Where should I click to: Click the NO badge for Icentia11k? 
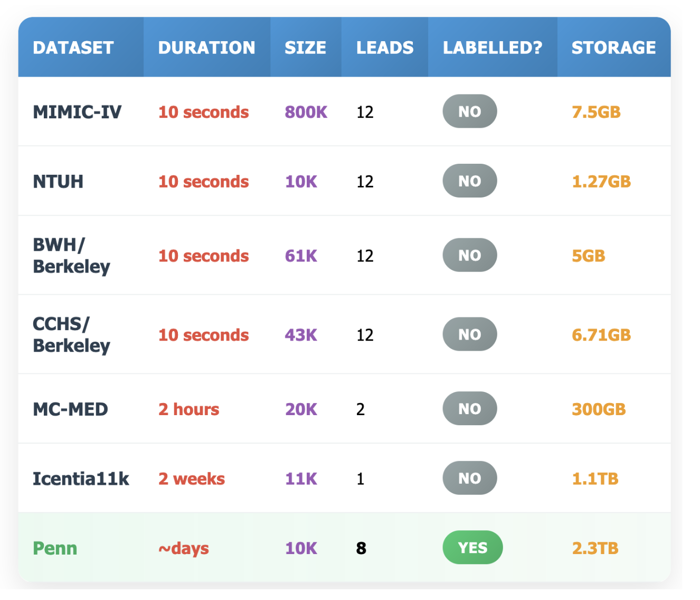469,479
